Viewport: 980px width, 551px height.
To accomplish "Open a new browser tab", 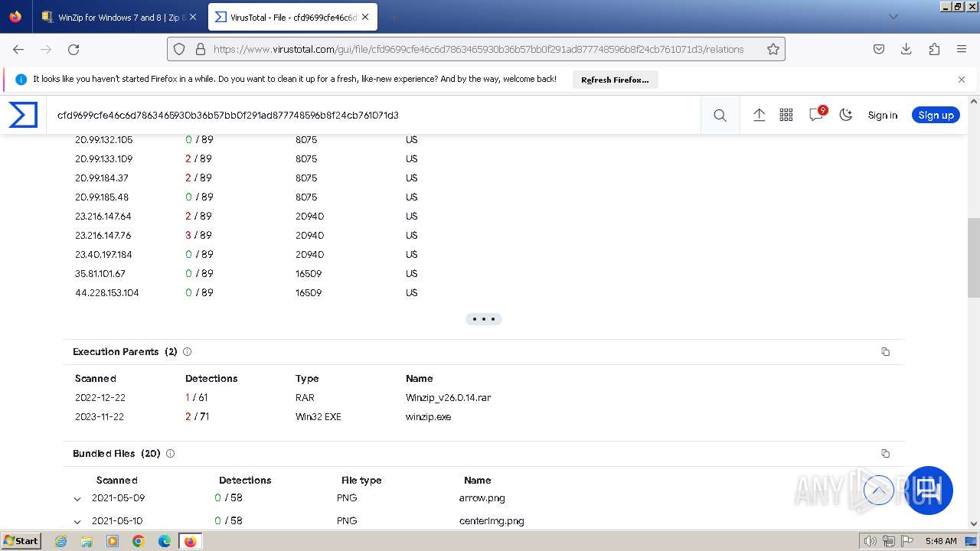I will point(394,17).
